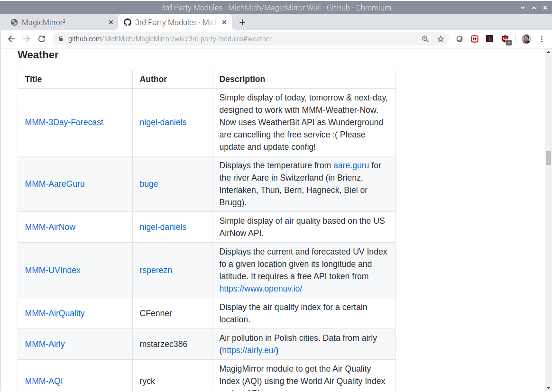
Task: Click the GitHub favicon on active tab
Action: click(x=128, y=23)
